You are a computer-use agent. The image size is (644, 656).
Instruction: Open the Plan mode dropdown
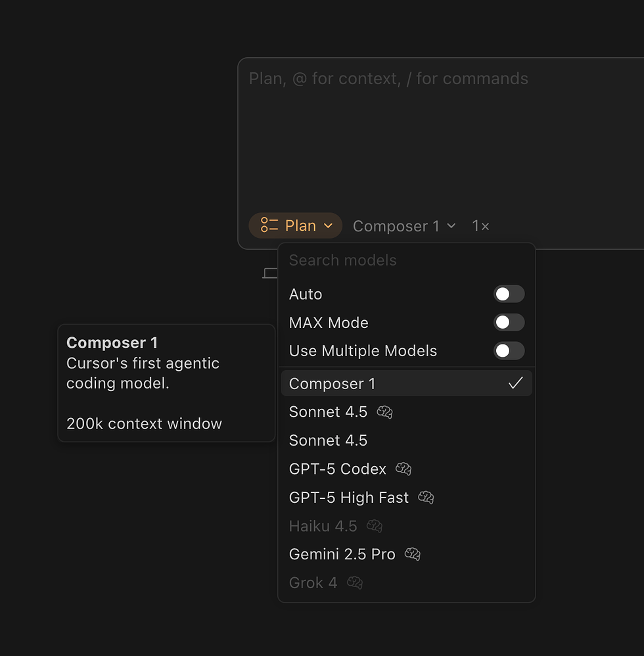pos(295,225)
